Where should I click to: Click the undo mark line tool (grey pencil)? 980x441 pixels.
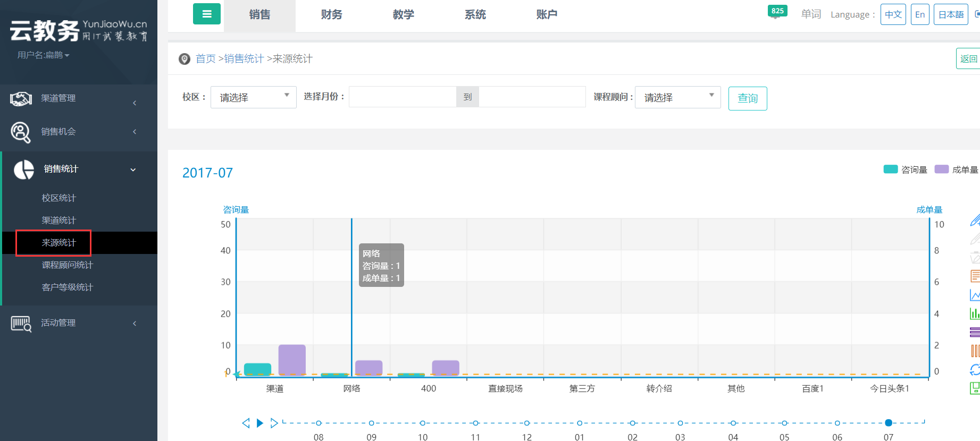(x=975, y=239)
